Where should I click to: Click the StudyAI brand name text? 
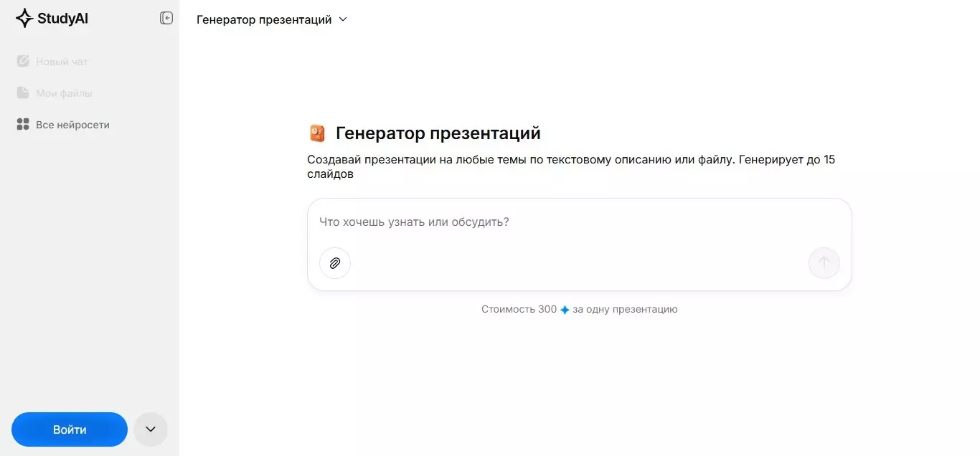62,19
